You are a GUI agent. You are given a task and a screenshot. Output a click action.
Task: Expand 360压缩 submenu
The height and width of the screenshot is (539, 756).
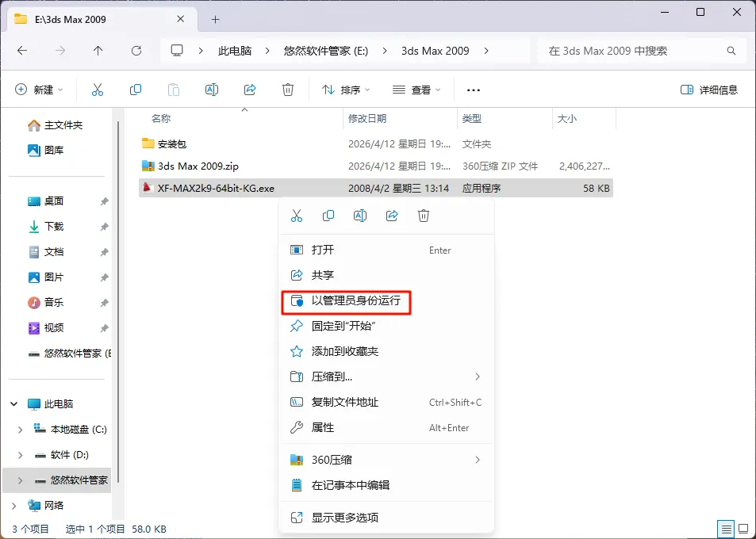pos(478,460)
